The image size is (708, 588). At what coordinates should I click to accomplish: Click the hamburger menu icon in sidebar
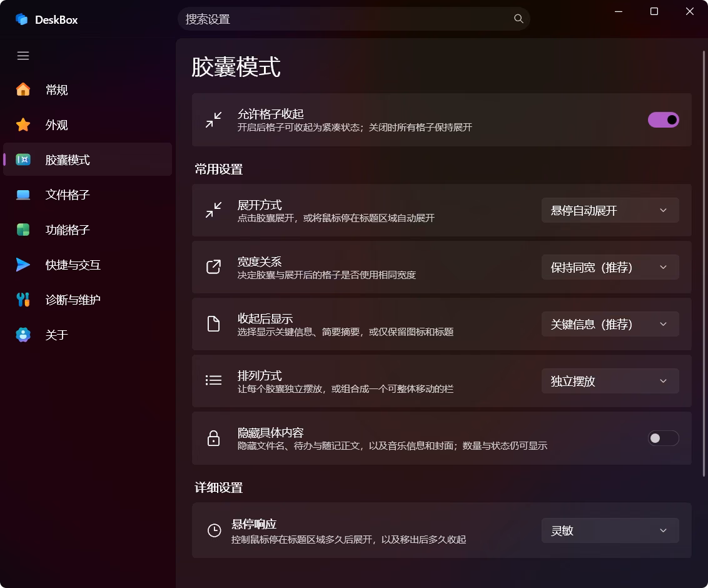tap(23, 56)
